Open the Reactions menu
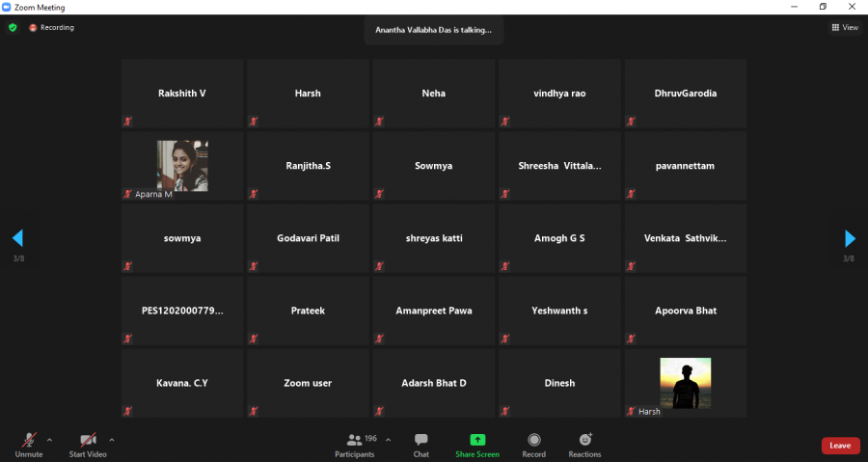 tap(584, 441)
